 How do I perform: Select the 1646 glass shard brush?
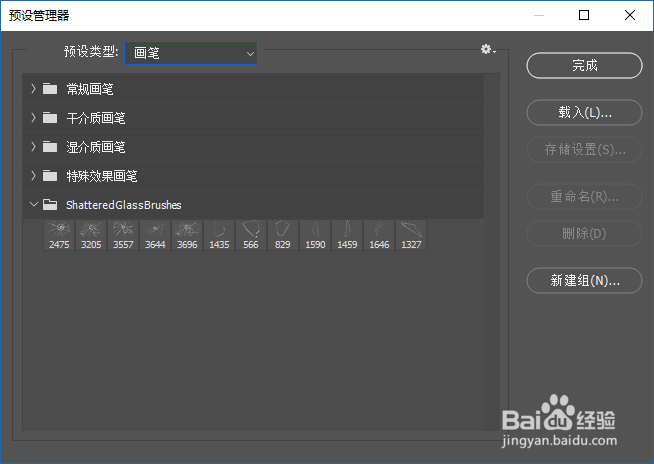379,235
